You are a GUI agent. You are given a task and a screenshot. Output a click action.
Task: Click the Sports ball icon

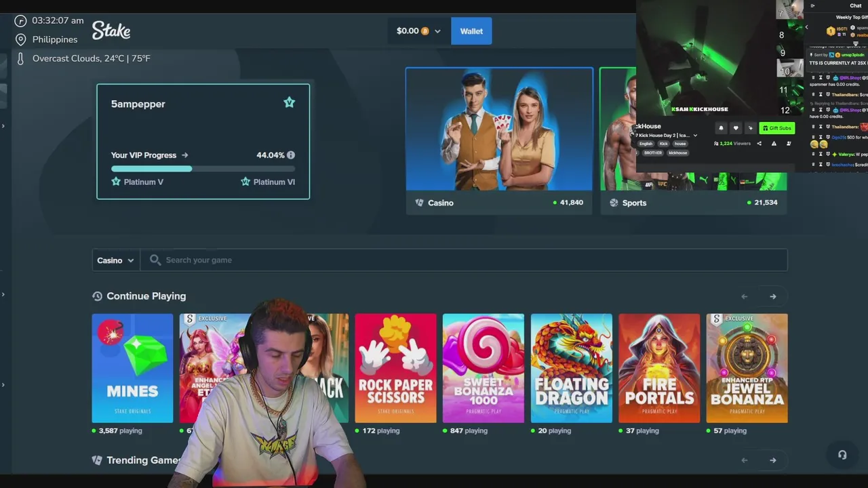(x=614, y=203)
